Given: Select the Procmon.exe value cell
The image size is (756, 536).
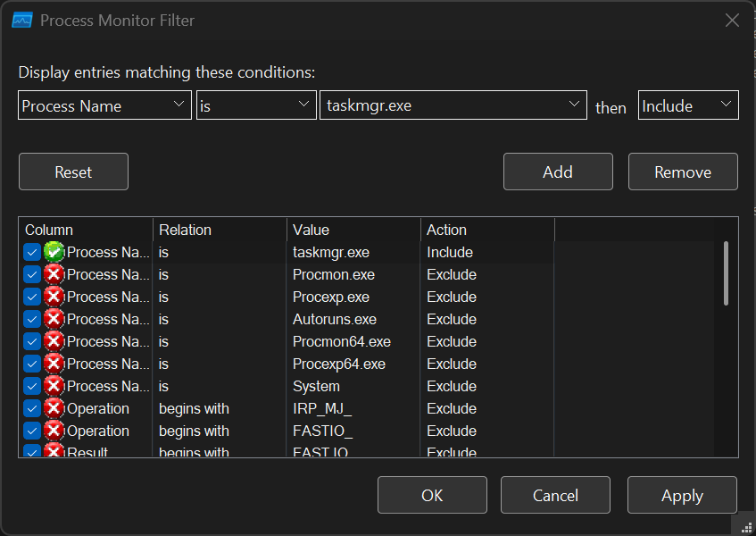Looking at the screenshot, I should [353, 274].
